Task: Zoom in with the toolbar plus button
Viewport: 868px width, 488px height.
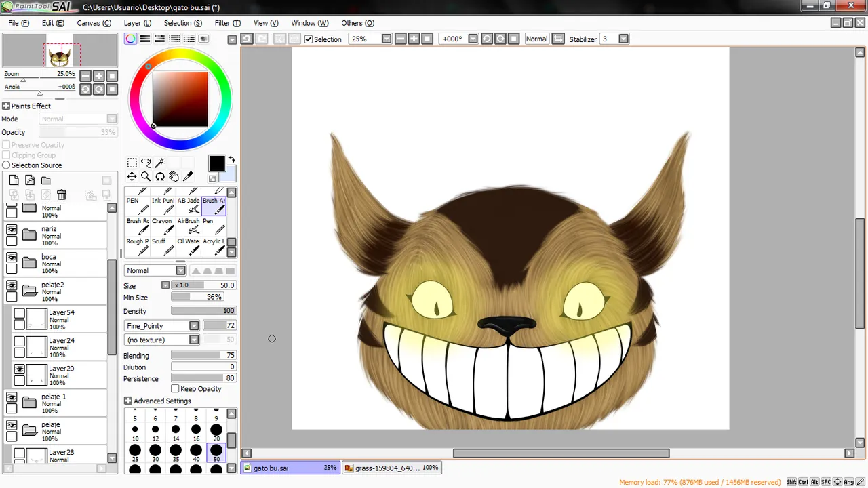Action: point(414,39)
